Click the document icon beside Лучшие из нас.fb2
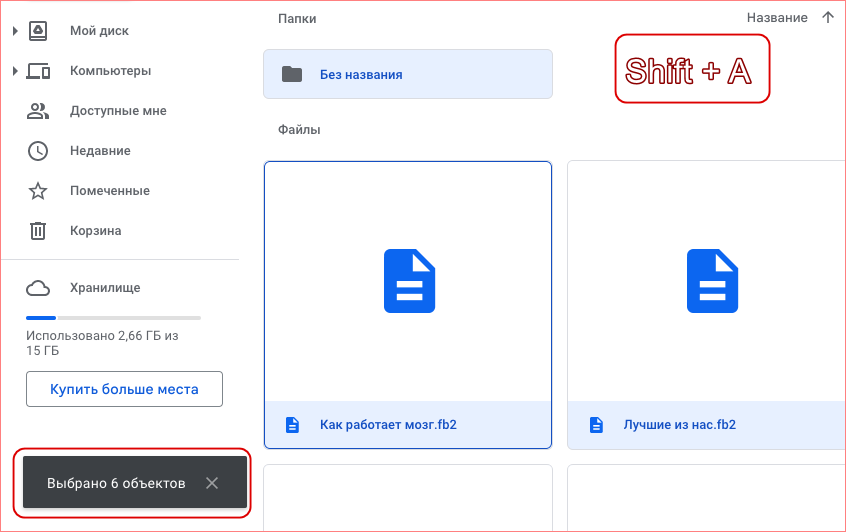Screen dimensions: 846x532 [596, 425]
